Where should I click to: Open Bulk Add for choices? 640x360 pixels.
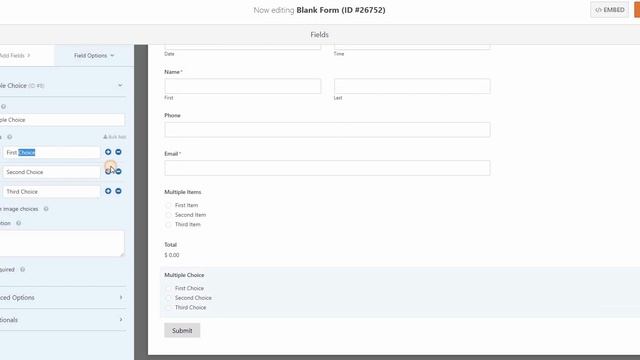(115, 137)
